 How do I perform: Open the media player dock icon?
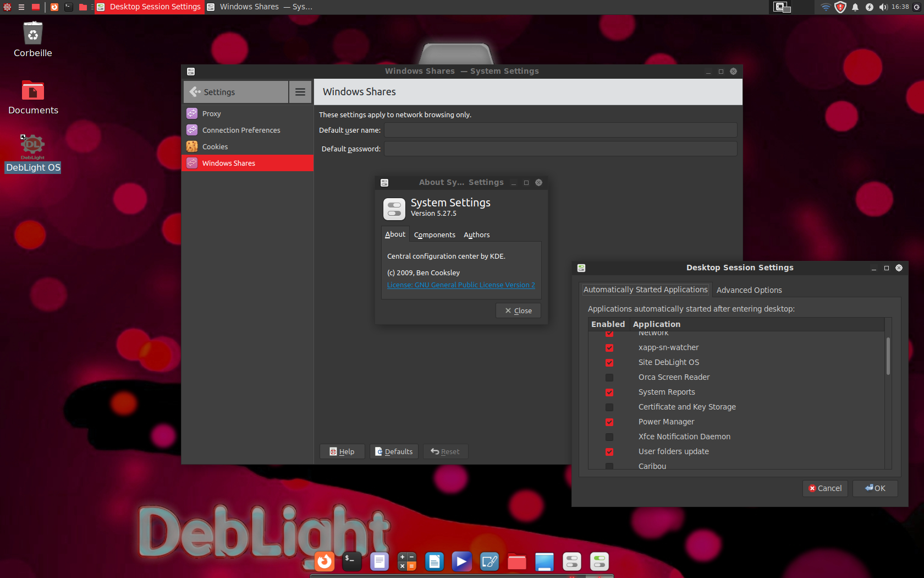(x=462, y=561)
